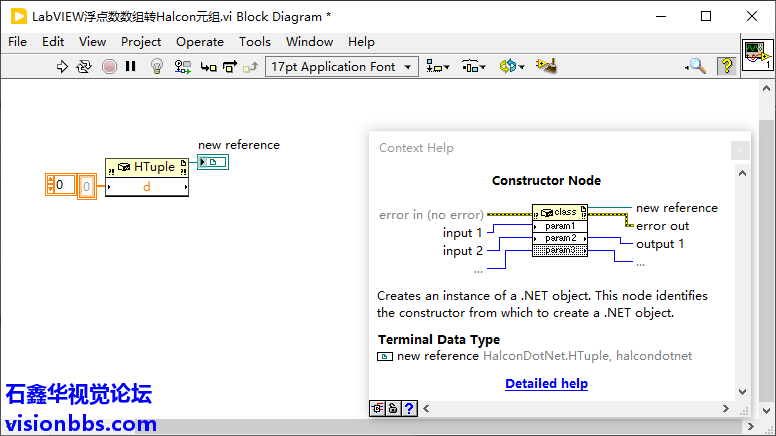Screen dimensions: 776x436
Task: Open the Operate menu
Action: 199,42
